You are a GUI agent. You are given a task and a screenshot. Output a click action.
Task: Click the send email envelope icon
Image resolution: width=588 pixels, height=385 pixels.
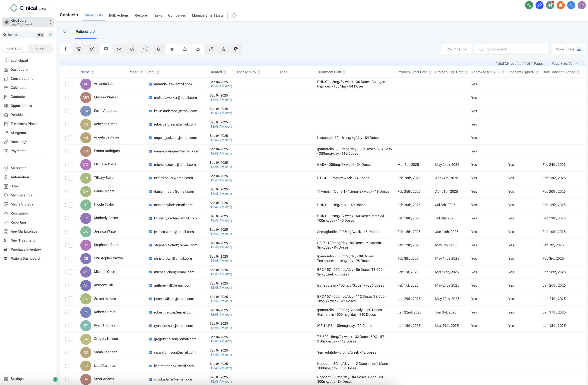point(119,49)
